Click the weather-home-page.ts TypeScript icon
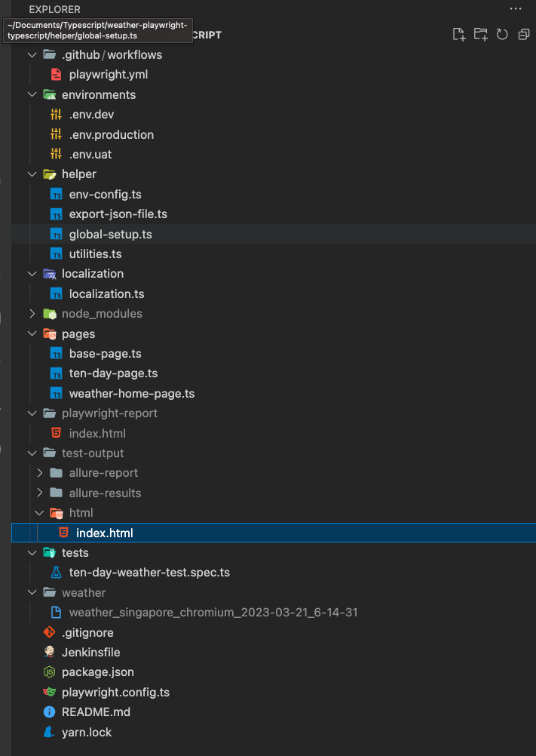Image resolution: width=536 pixels, height=756 pixels. click(57, 393)
